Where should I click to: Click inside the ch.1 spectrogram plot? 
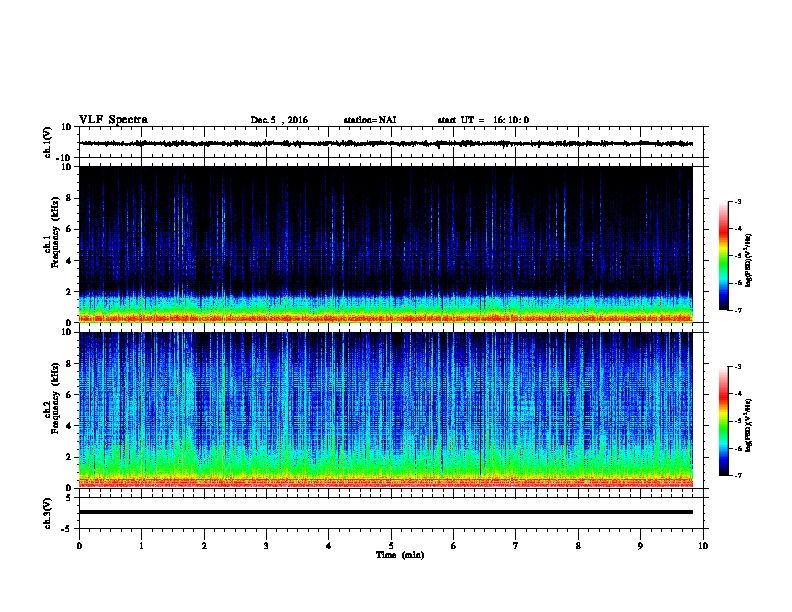[385, 244]
